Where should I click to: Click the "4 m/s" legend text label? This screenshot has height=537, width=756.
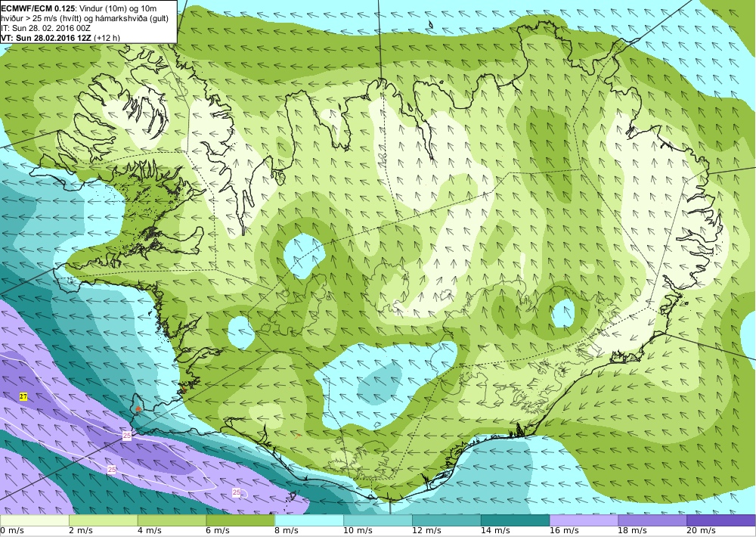pos(150,531)
